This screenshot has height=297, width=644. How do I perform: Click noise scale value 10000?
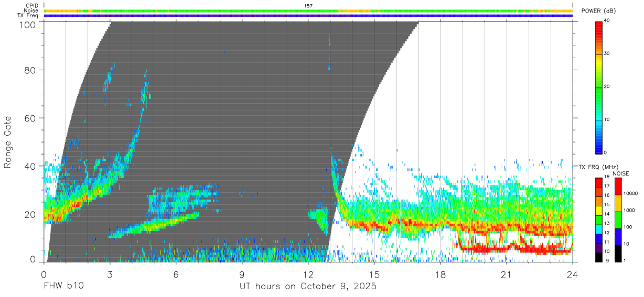pos(630,193)
